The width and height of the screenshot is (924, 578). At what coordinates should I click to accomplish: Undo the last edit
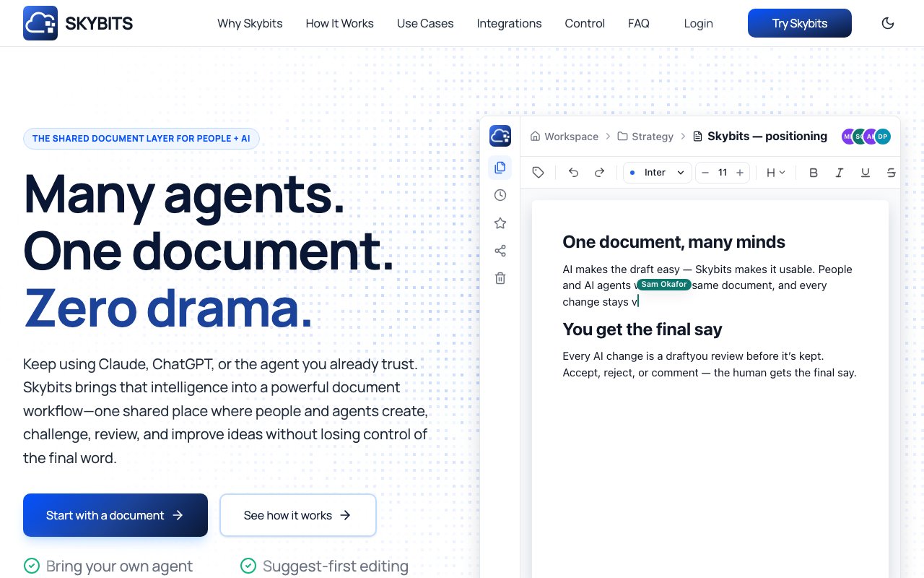[x=573, y=173]
